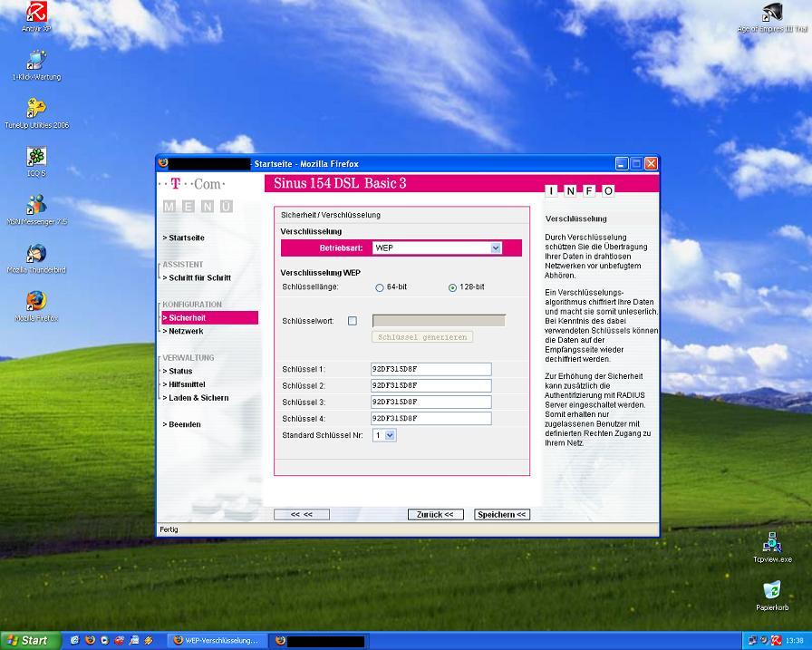Select the Mozilla Firefox desktop icon
The height and width of the screenshot is (650, 812).
[36, 306]
